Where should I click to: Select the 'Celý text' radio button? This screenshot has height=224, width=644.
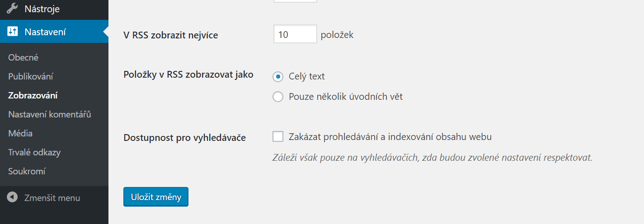coord(278,76)
